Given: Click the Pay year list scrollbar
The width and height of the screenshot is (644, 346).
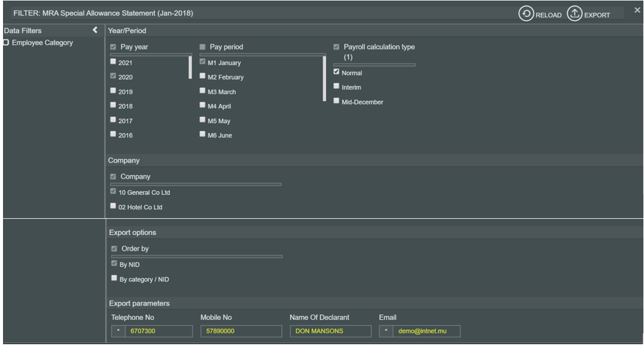Looking at the screenshot, I should (190, 67).
